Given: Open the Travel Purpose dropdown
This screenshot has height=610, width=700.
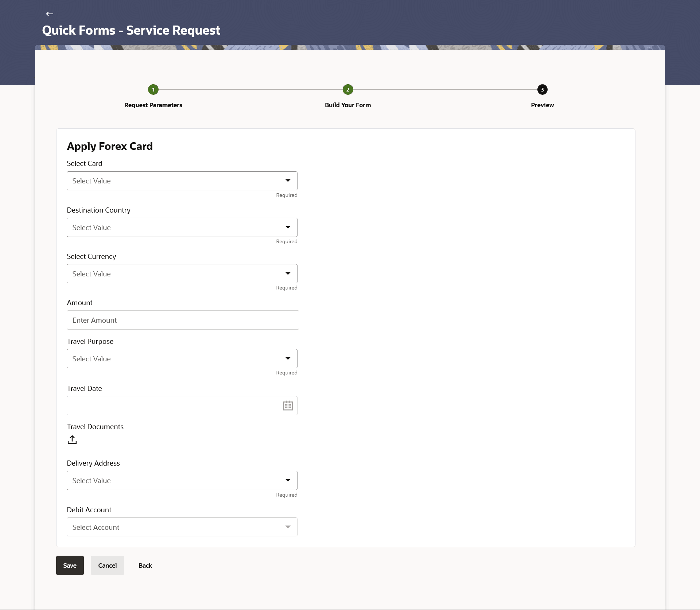Looking at the screenshot, I should coord(182,359).
